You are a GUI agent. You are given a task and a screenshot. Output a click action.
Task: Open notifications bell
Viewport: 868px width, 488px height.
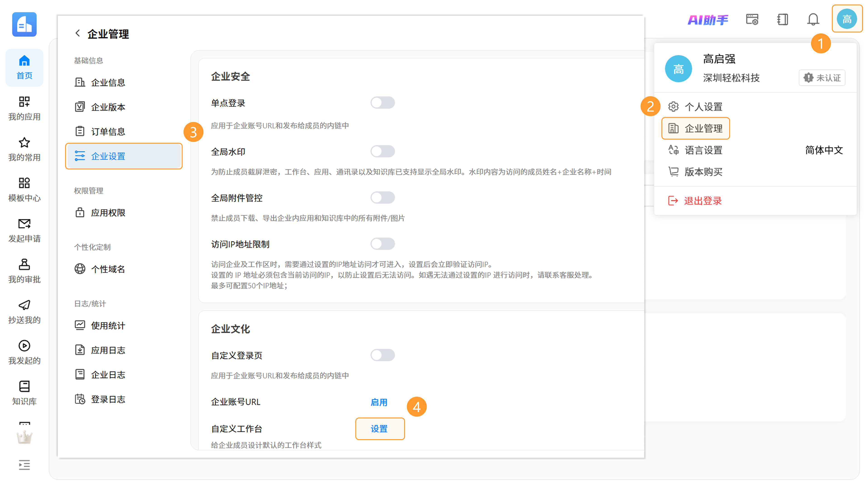[x=813, y=19]
